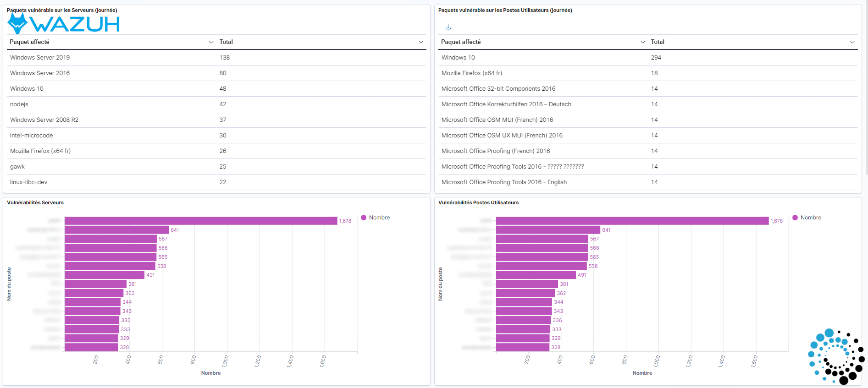Click the 641 bar in Vulnérabilités Serveurs chart
The width and height of the screenshot is (868, 388).
(116, 230)
